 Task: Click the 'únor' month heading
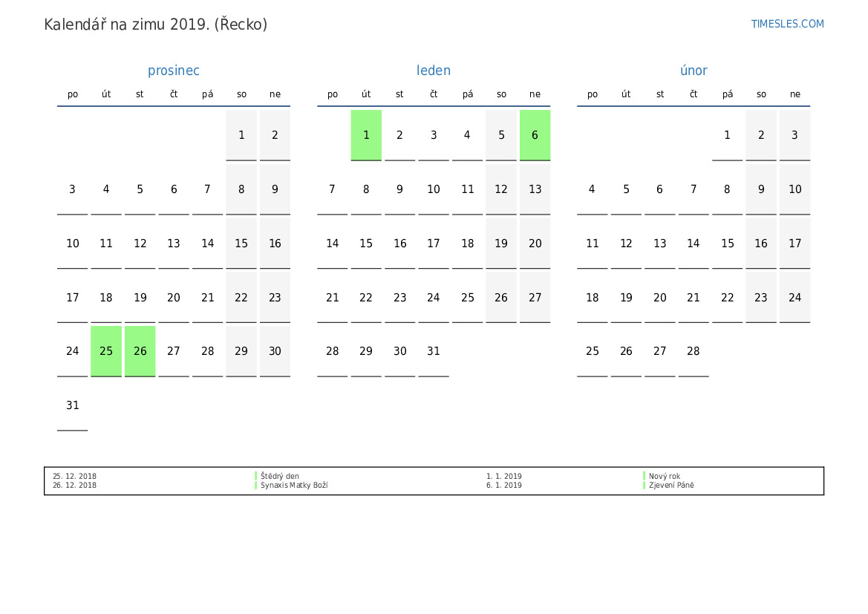[694, 71]
